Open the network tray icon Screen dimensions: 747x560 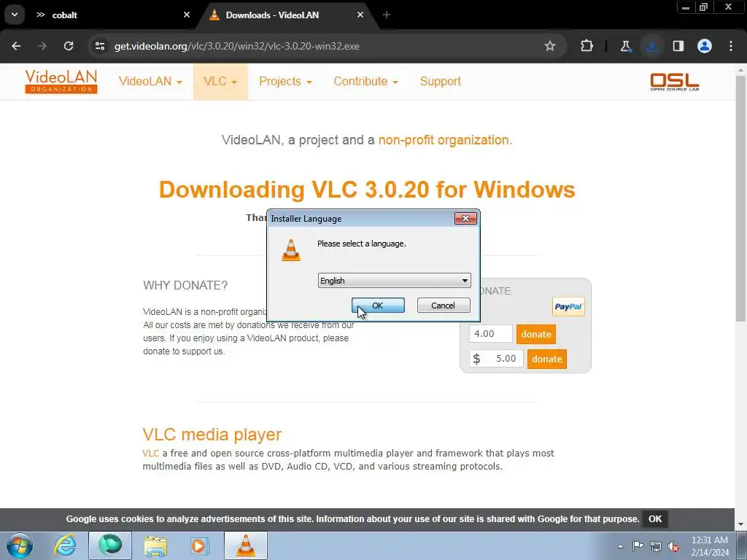point(656,546)
